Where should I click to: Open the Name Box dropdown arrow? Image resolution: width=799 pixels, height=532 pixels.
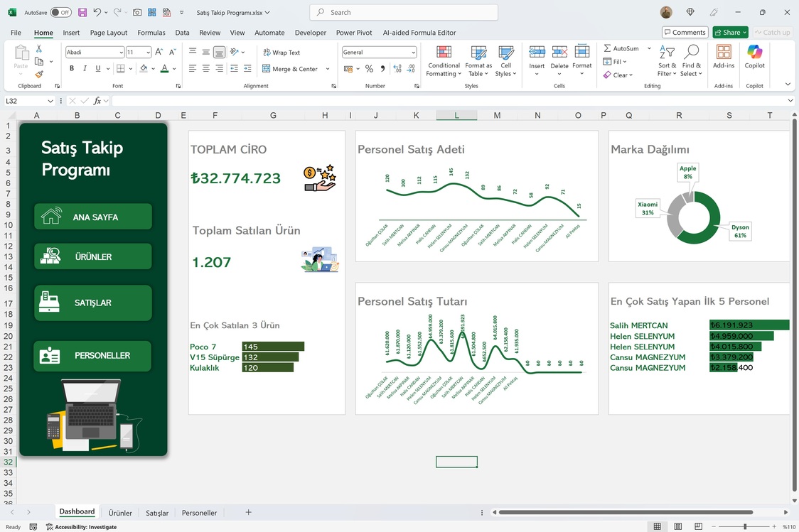(50, 101)
